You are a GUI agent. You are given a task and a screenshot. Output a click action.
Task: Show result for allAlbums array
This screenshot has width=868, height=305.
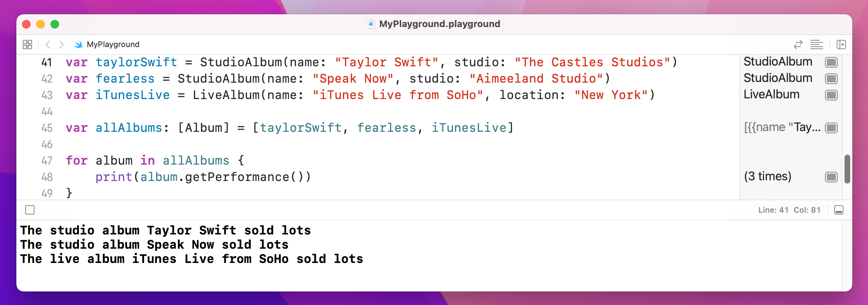tap(831, 128)
